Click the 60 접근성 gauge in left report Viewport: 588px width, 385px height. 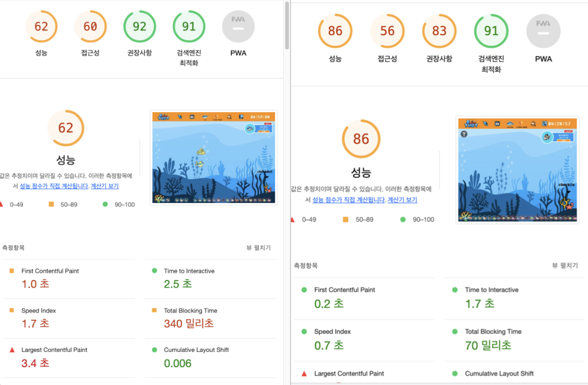point(90,27)
